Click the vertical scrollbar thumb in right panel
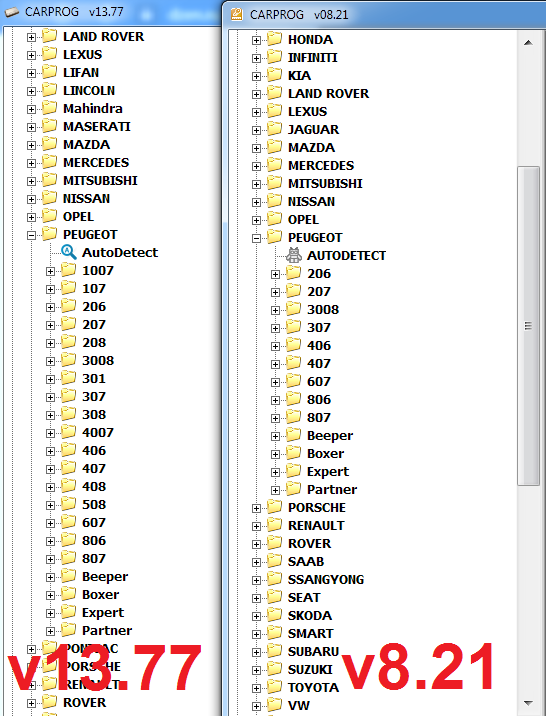This screenshot has height=716, width=546. 528,326
